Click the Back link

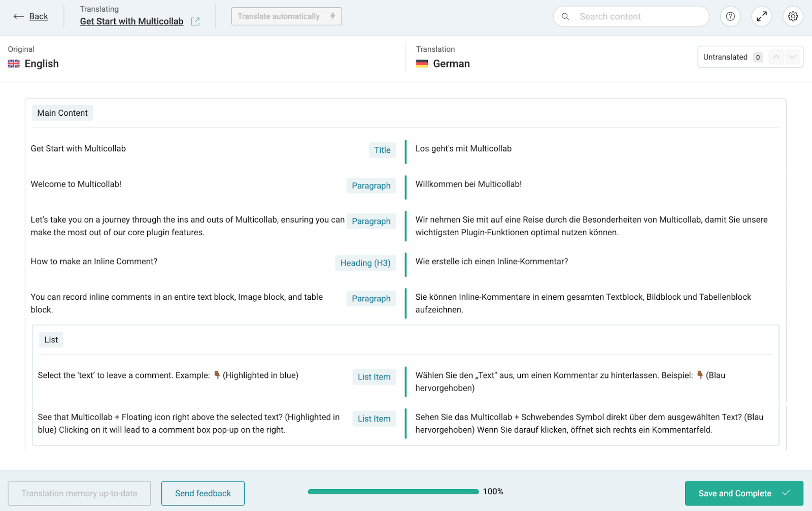[x=39, y=16]
